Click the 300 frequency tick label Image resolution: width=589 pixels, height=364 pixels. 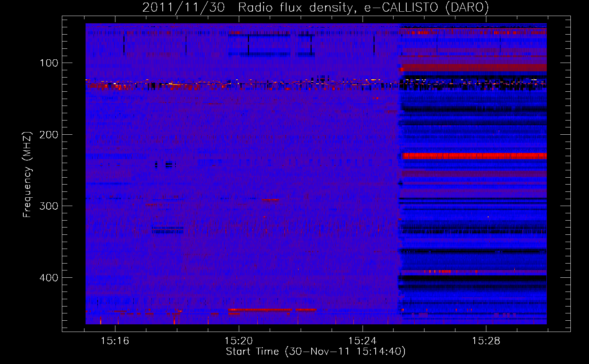pos(49,206)
